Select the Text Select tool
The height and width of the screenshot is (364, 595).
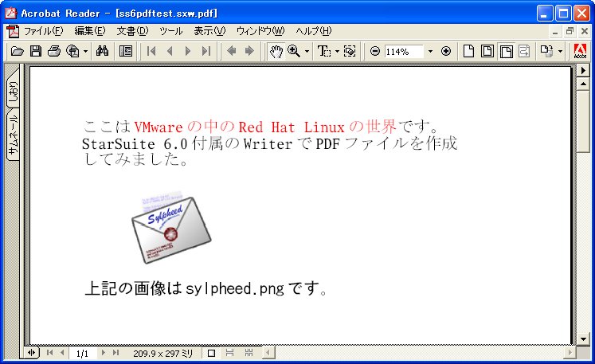[324, 51]
